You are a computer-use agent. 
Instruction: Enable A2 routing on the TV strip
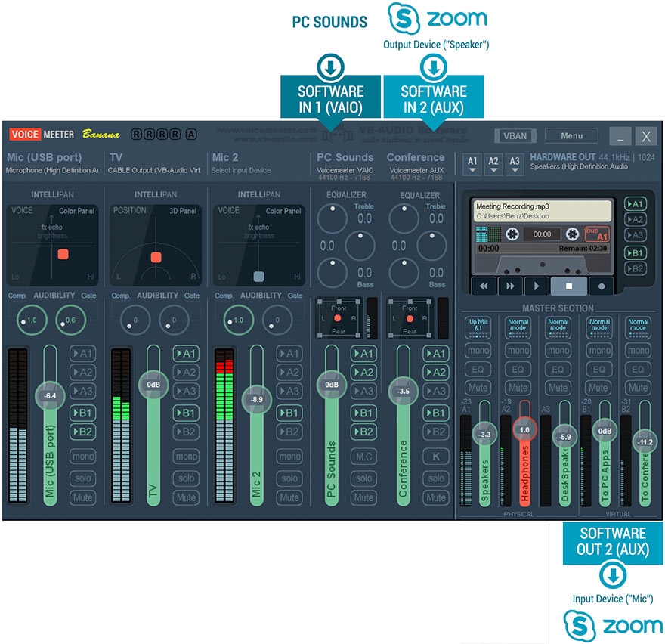(186, 373)
